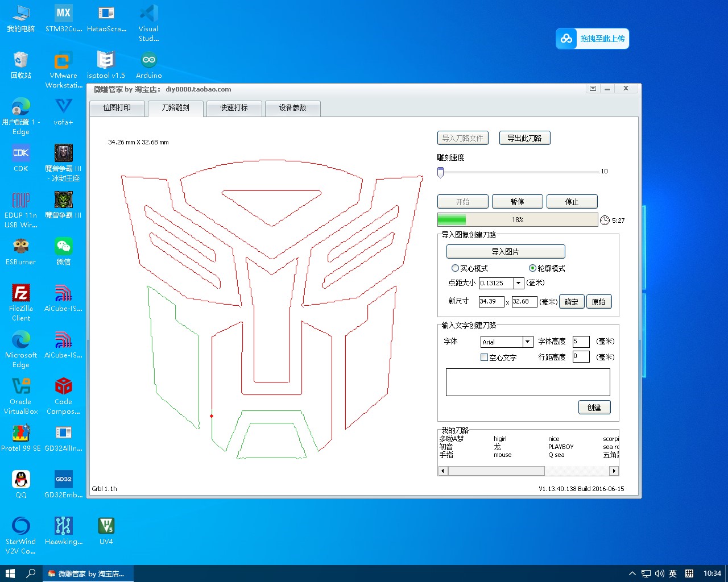
Task: Open the STM32CubeMX desktop icon
Action: pyautogui.click(x=63, y=14)
